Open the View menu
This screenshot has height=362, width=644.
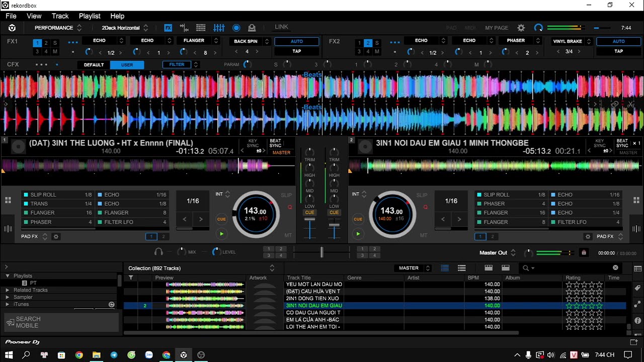(x=34, y=16)
